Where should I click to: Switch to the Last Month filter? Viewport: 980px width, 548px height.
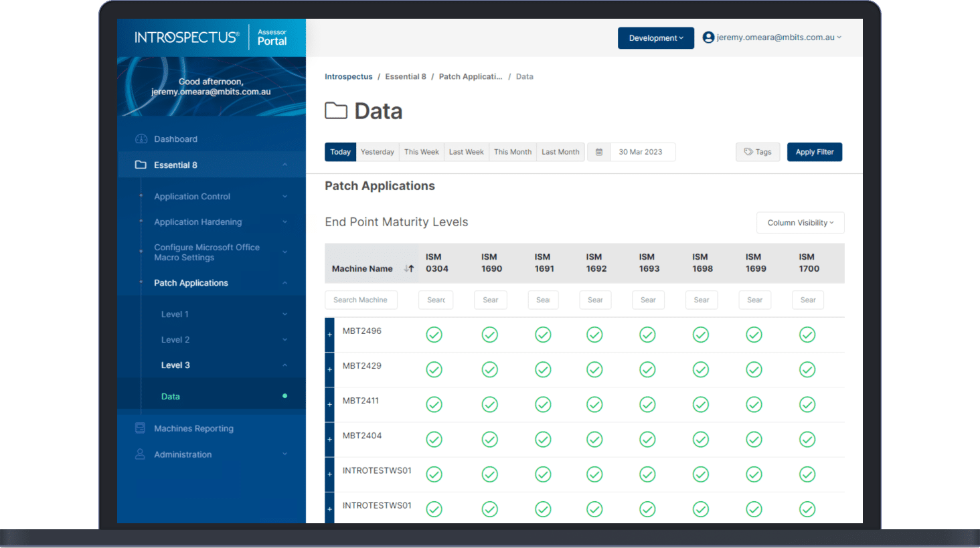pos(560,152)
